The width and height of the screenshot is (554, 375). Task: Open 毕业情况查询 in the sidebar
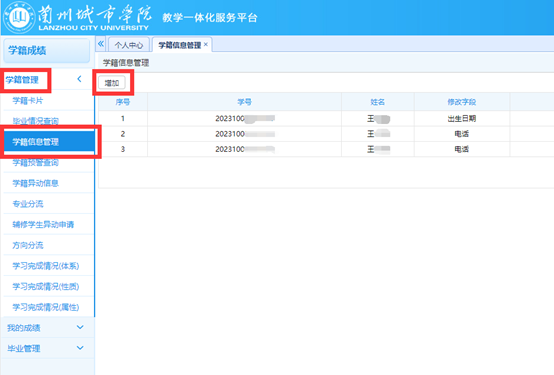click(48, 121)
